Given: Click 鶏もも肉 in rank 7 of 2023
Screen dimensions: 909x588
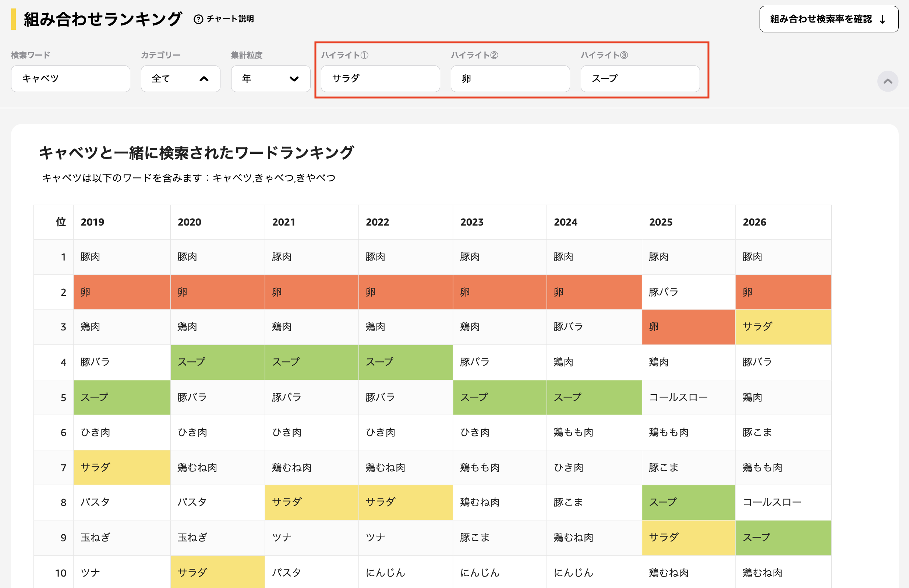Looking at the screenshot, I should pos(480,467).
